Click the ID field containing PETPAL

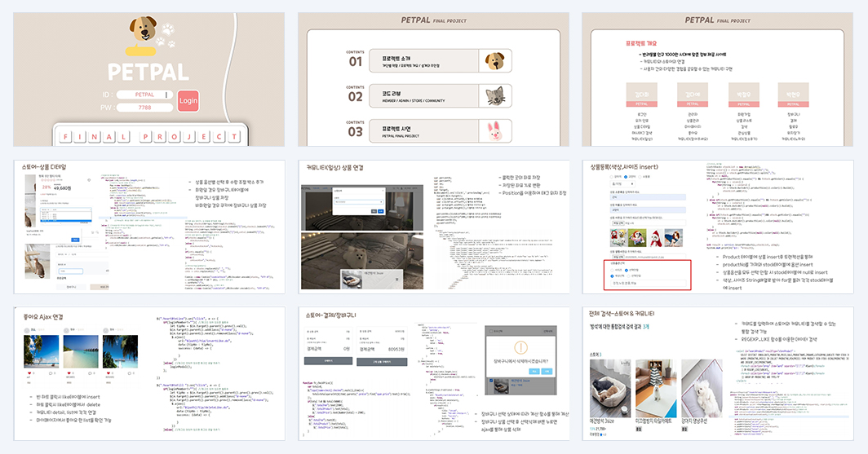pos(145,95)
